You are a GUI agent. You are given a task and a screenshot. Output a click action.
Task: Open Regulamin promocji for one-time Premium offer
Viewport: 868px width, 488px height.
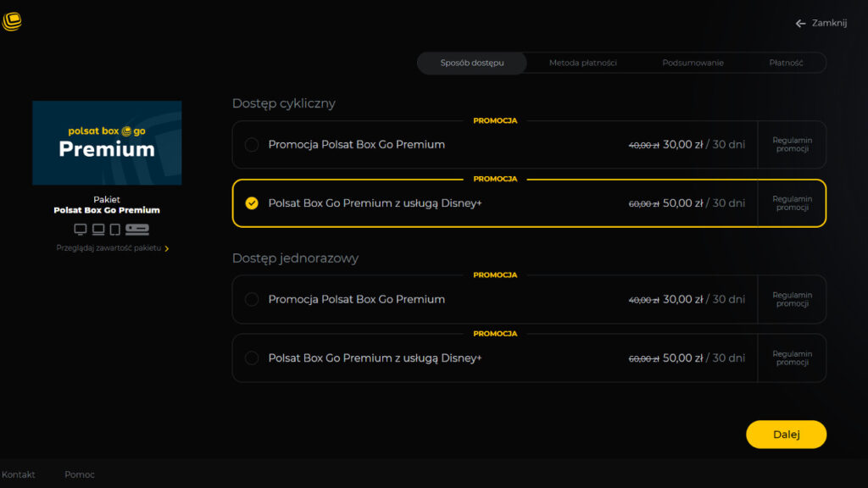[793, 299]
